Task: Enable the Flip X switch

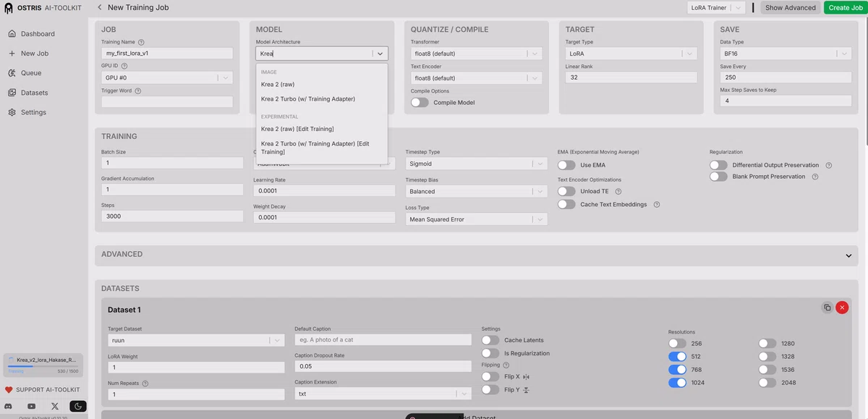Action: (x=490, y=377)
